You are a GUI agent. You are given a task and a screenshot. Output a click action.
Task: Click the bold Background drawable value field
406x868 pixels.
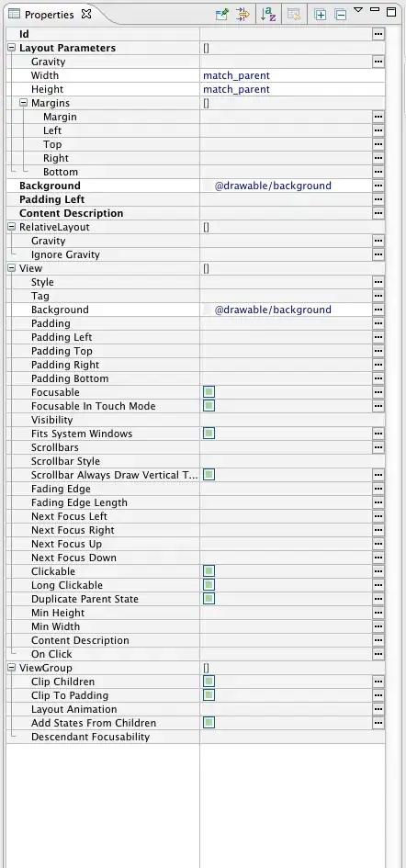click(x=286, y=186)
